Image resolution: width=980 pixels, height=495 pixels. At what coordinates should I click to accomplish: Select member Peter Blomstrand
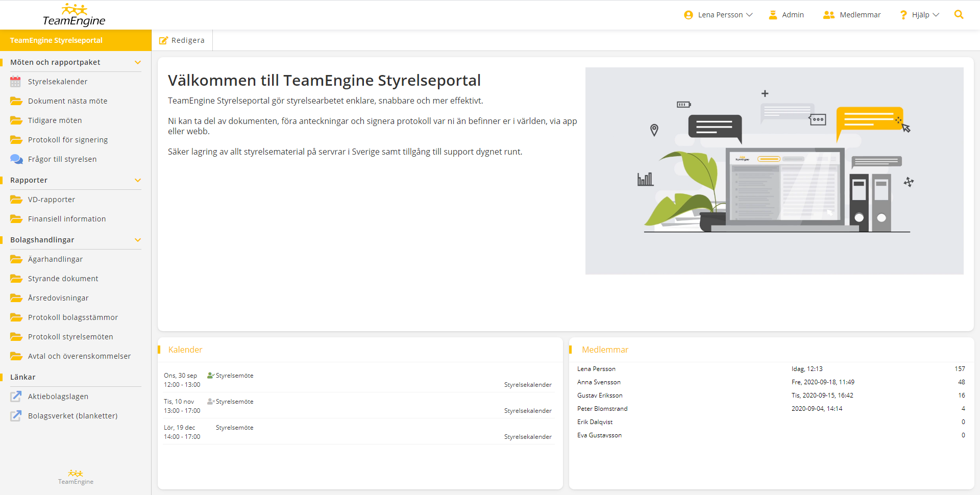602,409
